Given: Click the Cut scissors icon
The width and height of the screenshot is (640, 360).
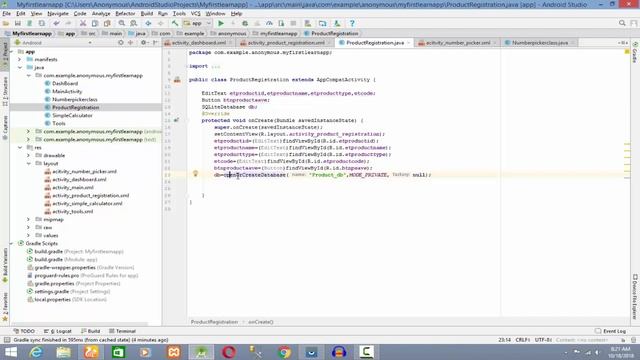Looking at the screenshot, I should 83,24.
